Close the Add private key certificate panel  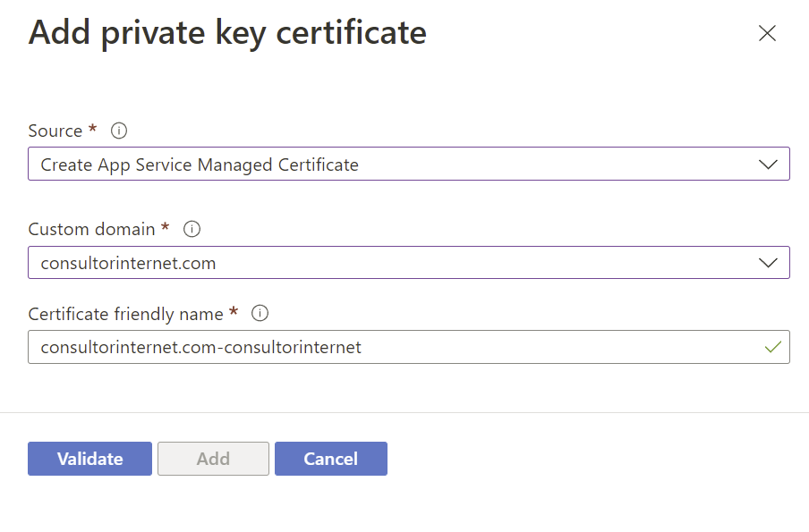[x=767, y=33]
